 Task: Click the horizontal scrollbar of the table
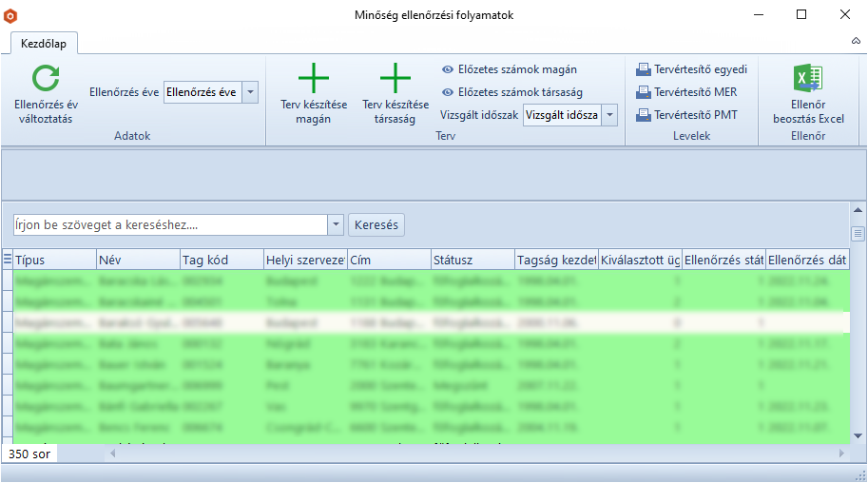tap(475, 454)
